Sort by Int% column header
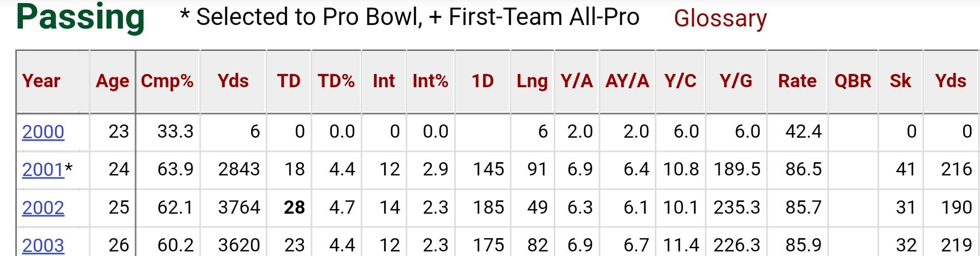Viewport: 980px width, 256px height. click(x=431, y=81)
